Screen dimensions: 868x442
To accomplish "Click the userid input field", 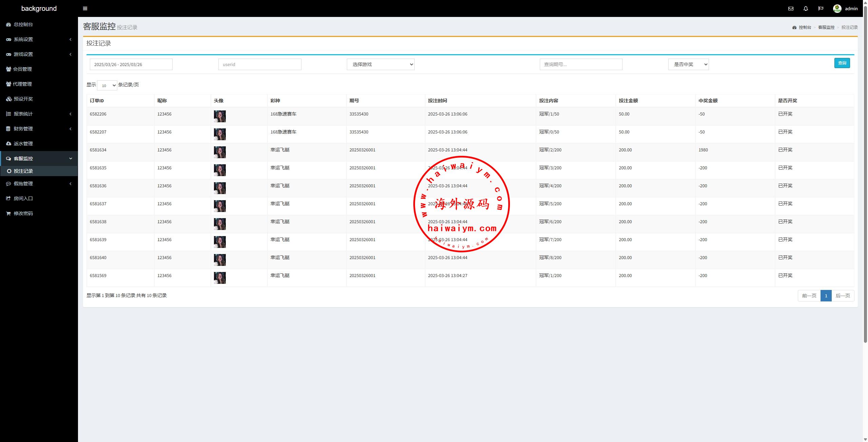I will 260,64.
